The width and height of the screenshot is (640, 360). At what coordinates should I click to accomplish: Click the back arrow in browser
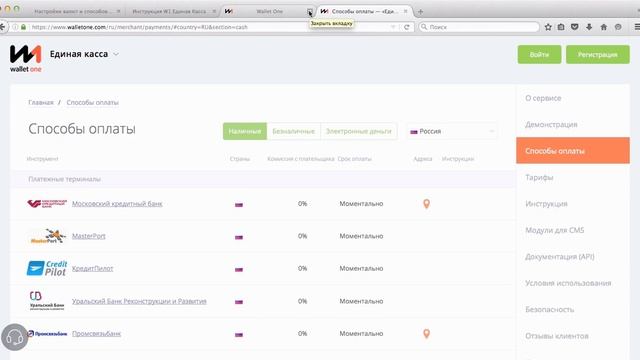[x=3, y=27]
